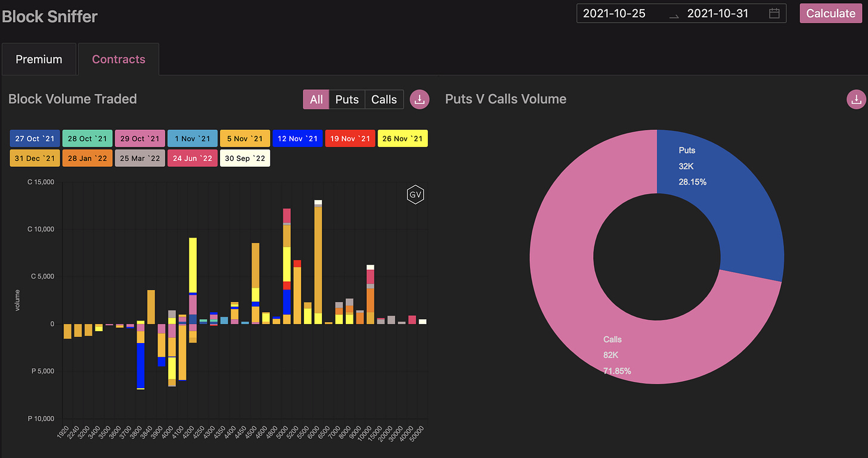Click the bar at strike 4500
Screen dimensions: 868x458
tap(256, 283)
